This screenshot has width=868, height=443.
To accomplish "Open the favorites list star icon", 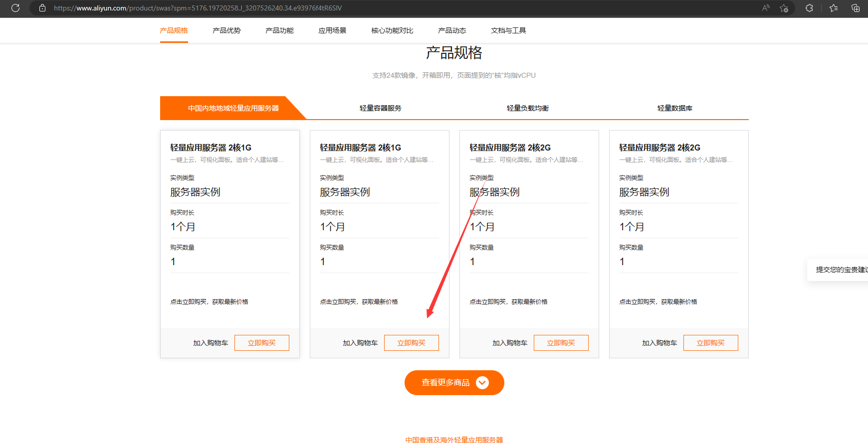I will [834, 8].
